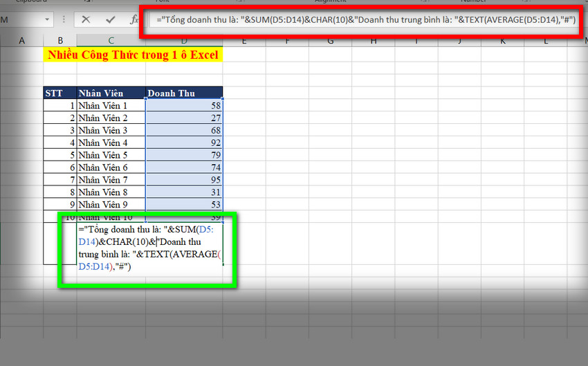
Task: Place cursor in the formula bar text
Action: coord(366,20)
